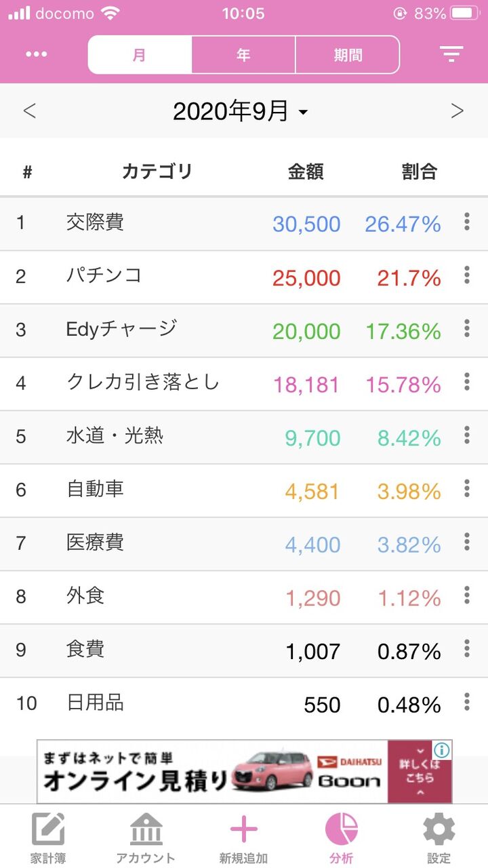Switch to the 期間 period view

click(x=348, y=55)
